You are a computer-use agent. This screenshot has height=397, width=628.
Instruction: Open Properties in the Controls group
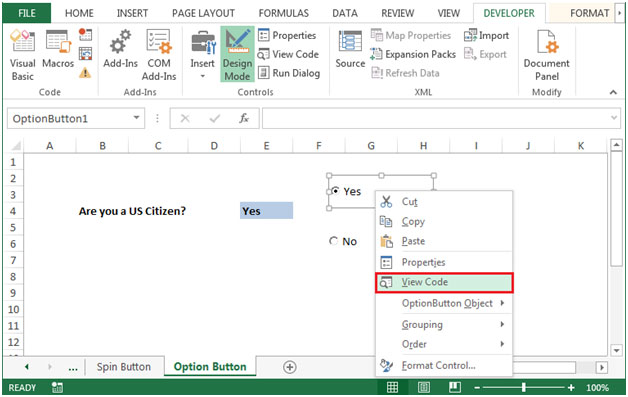(287, 35)
